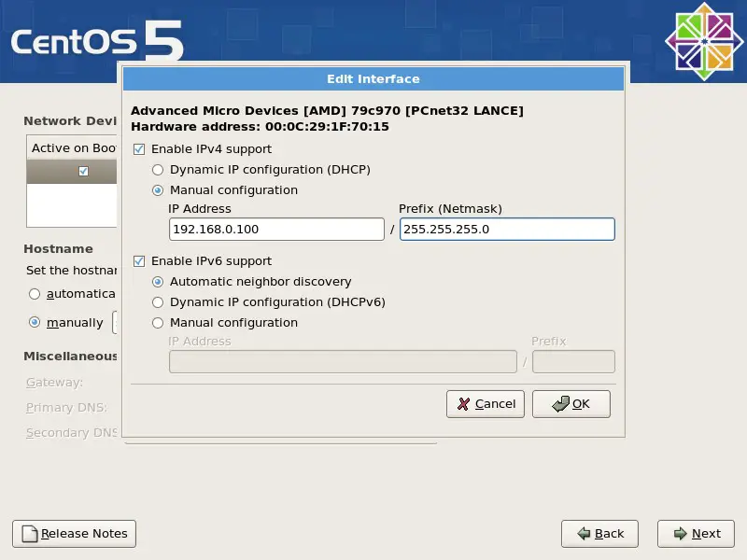Screen dimensions: 747x560
Task: Click the CentOS 5 banner title
Action: coord(97,41)
